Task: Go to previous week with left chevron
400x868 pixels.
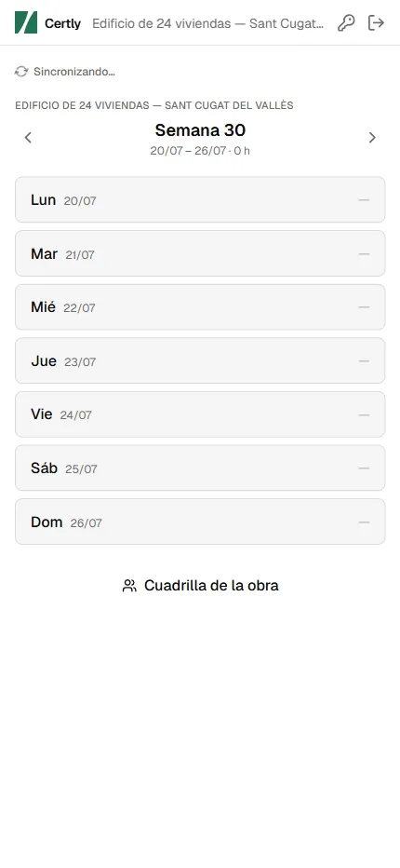Action: pyautogui.click(x=28, y=137)
